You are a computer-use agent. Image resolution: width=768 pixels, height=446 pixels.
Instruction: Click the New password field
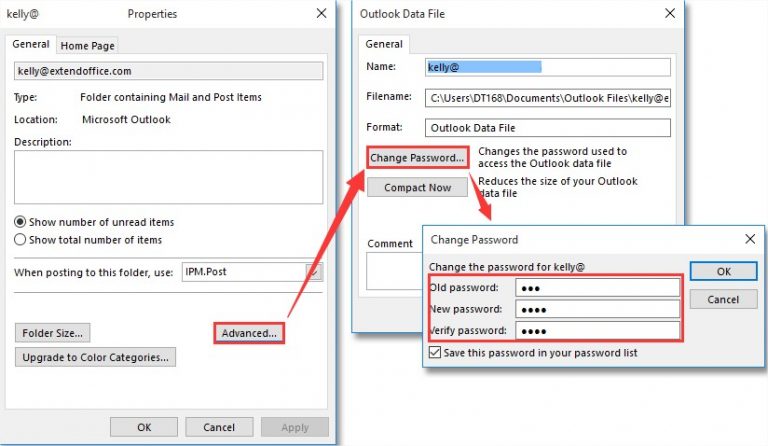(x=598, y=309)
